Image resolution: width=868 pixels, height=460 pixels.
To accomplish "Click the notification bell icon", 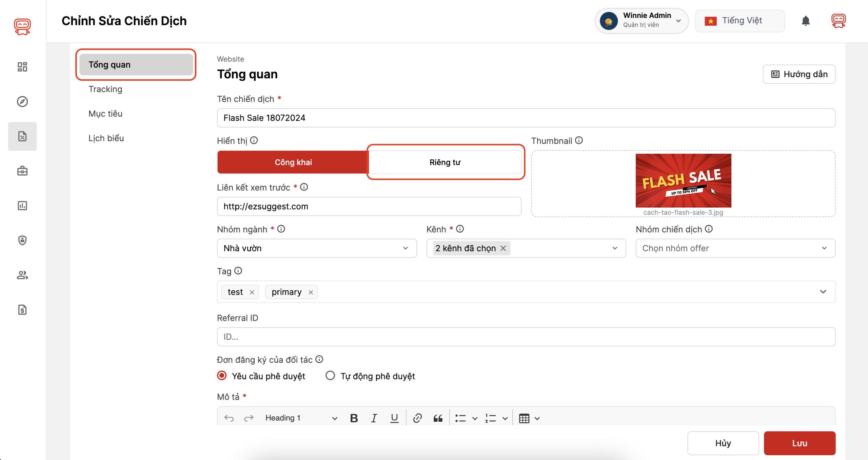I will [x=806, y=21].
